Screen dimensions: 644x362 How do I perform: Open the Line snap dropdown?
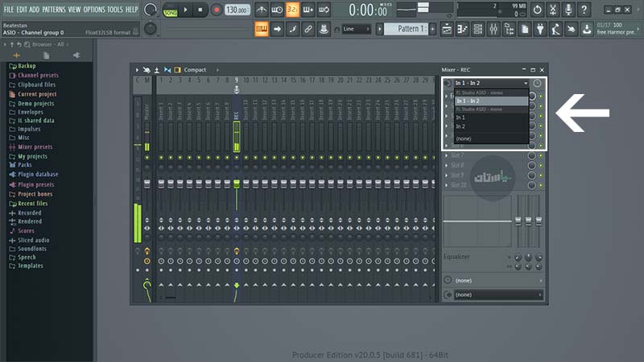pos(356,29)
